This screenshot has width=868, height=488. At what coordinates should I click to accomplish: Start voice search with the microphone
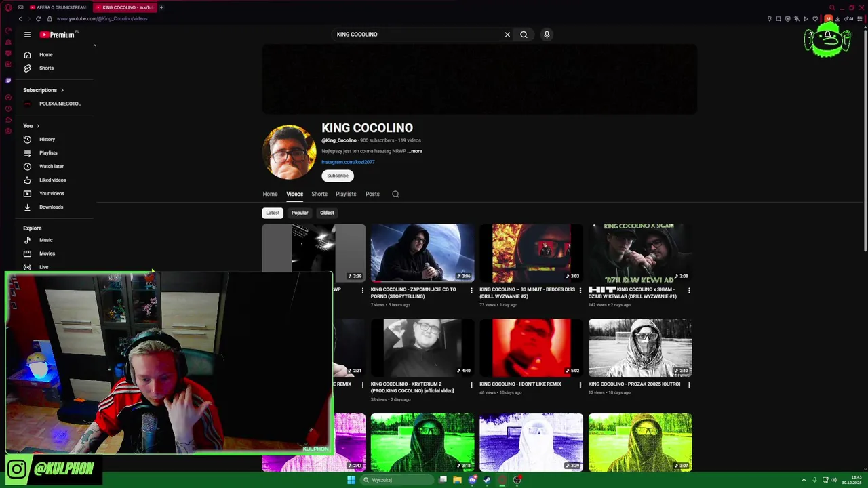(x=547, y=35)
